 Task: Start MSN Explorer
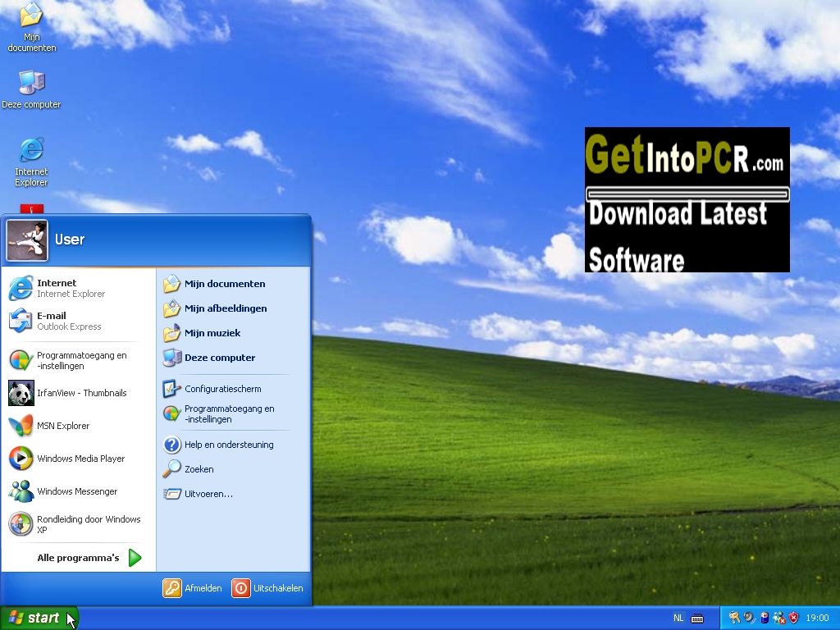tap(78, 426)
